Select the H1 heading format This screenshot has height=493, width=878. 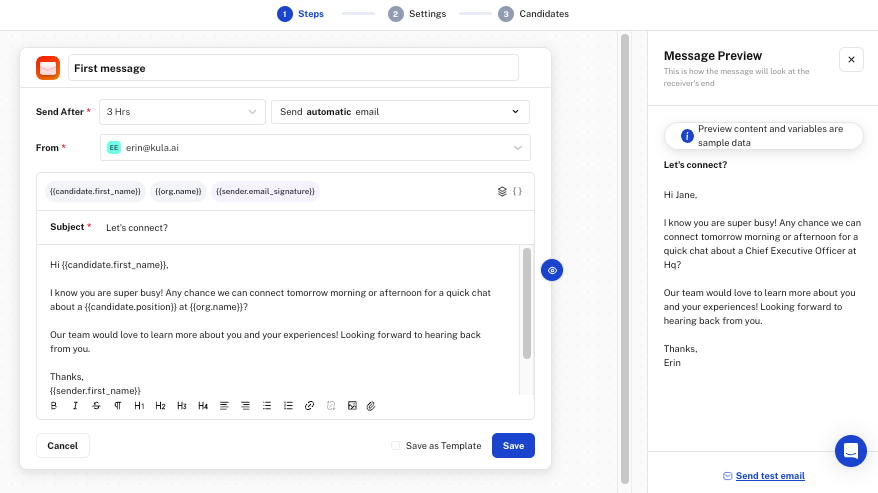139,406
